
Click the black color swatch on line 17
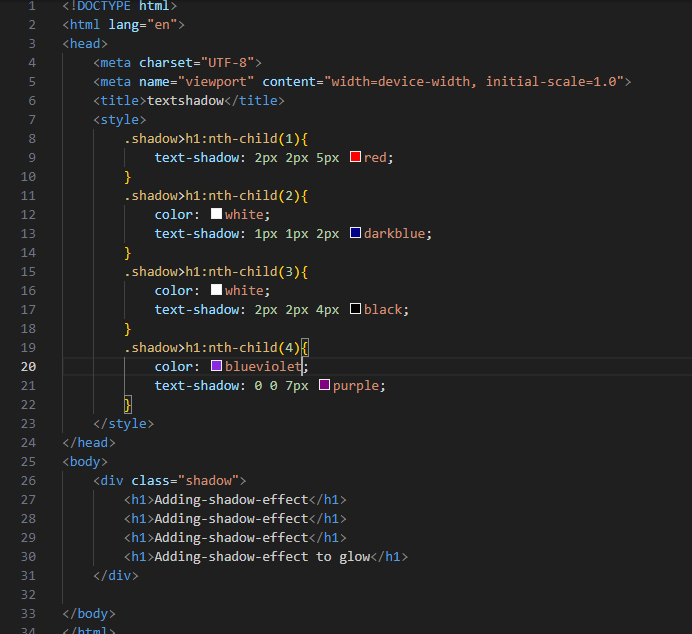(355, 308)
